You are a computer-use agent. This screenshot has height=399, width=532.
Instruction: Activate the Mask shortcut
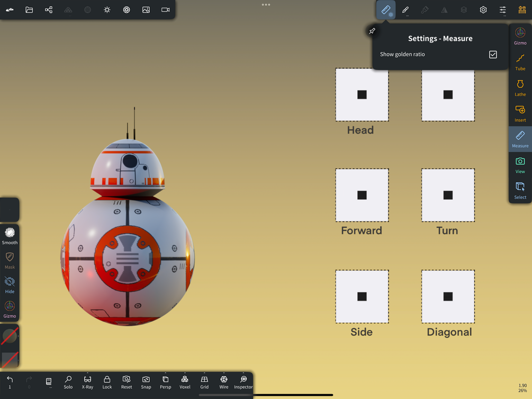pyautogui.click(x=10, y=261)
